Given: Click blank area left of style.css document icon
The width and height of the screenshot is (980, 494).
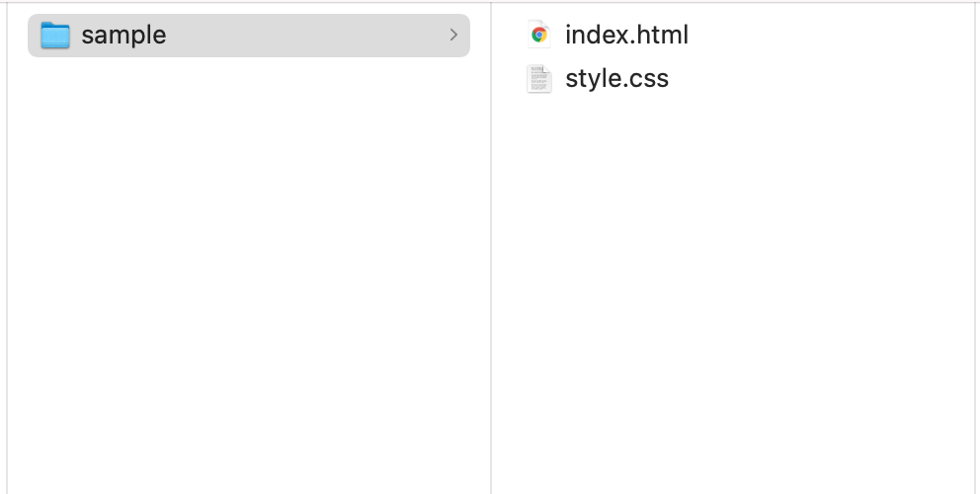Looking at the screenshot, I should tap(509, 79).
